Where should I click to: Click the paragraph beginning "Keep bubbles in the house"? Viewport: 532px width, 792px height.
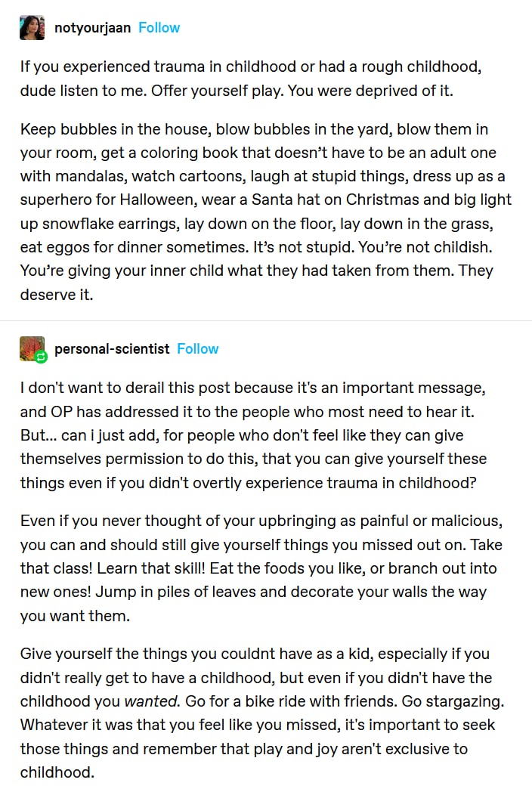tap(264, 212)
